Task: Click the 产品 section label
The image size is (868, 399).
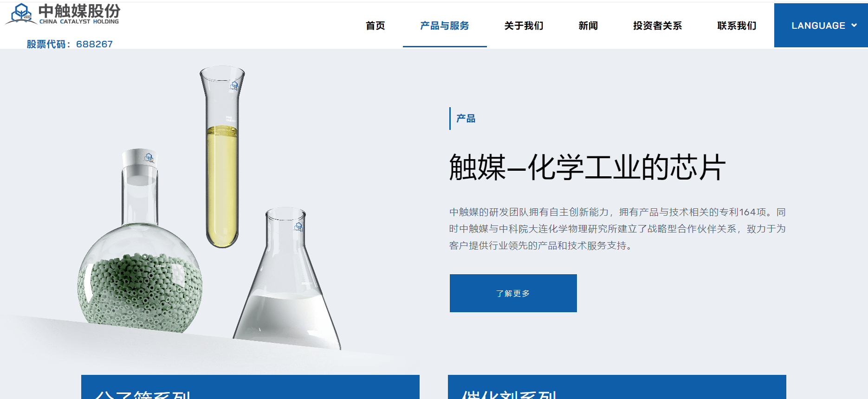Action: [x=466, y=118]
